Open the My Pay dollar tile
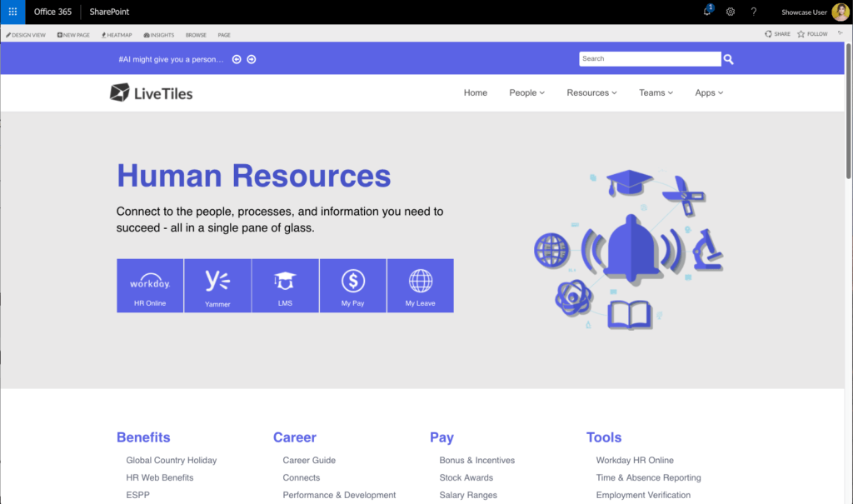 (x=353, y=286)
